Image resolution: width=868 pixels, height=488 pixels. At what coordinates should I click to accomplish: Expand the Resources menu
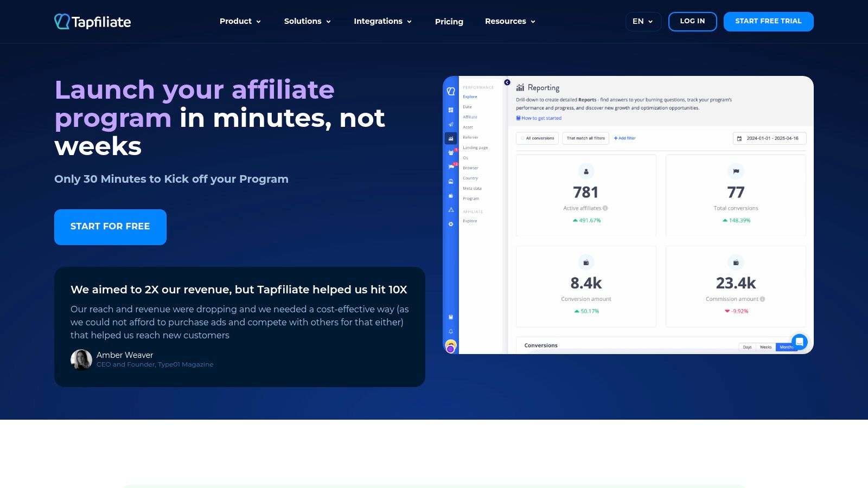click(510, 21)
